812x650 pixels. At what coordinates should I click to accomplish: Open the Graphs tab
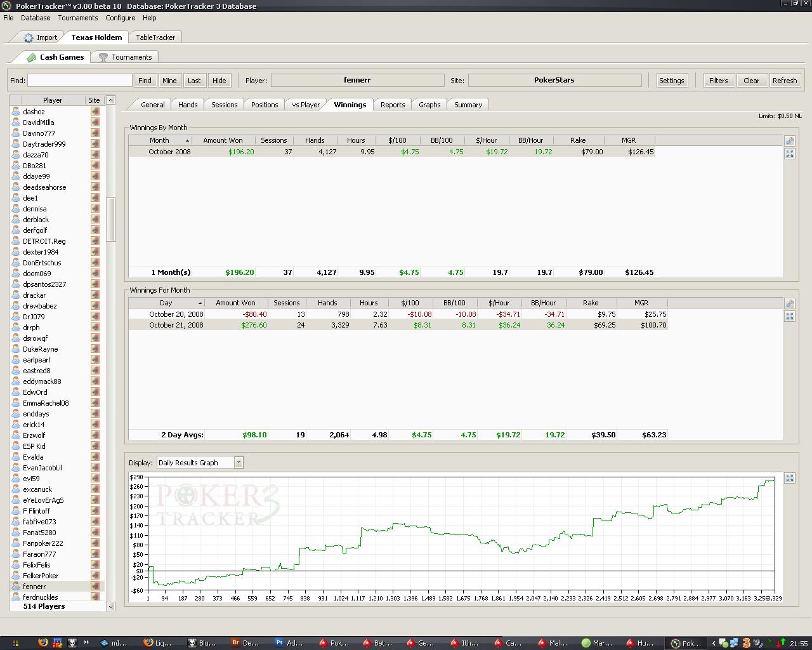click(x=429, y=105)
